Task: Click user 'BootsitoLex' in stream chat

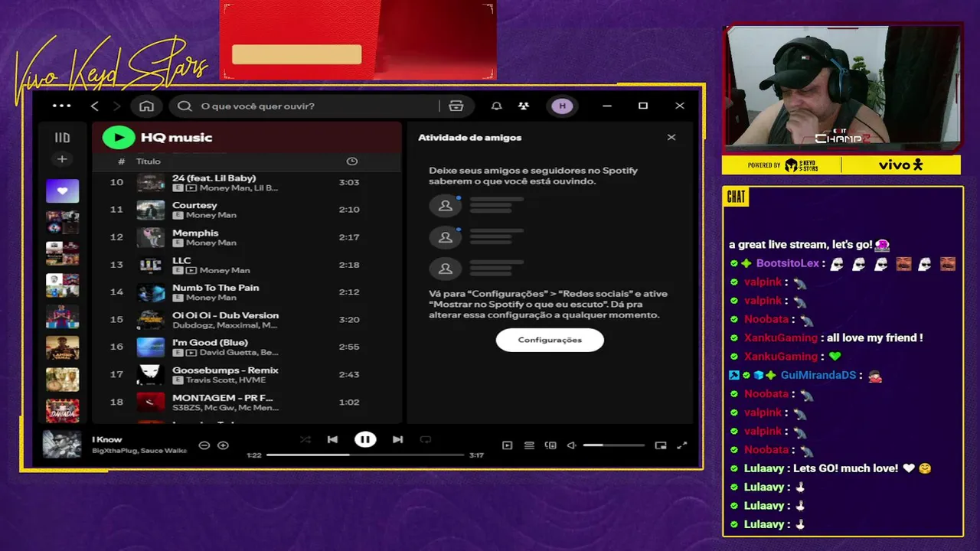Action: [788, 263]
